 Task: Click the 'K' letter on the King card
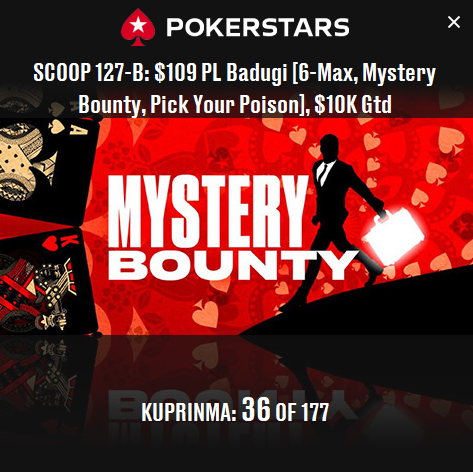click(x=71, y=241)
